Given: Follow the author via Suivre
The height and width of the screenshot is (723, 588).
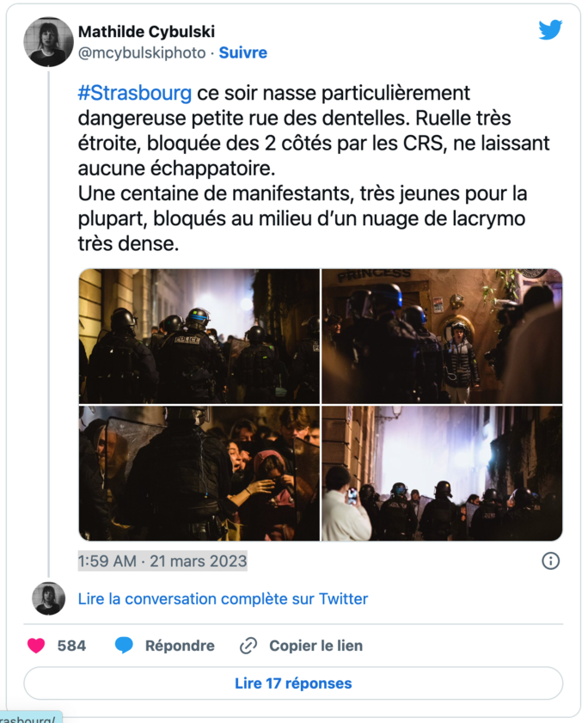Looking at the screenshot, I should pos(243,52).
